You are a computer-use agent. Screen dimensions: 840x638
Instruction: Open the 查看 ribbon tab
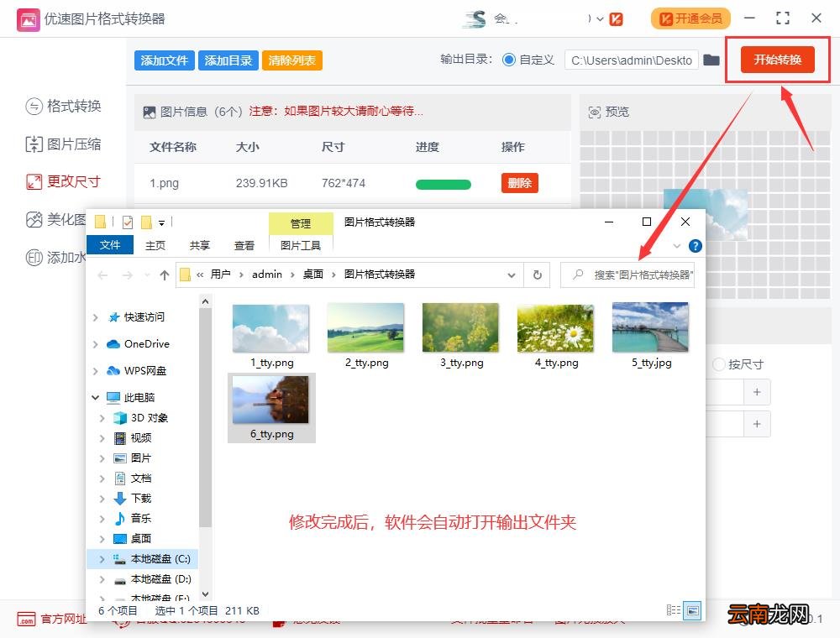tap(244, 245)
